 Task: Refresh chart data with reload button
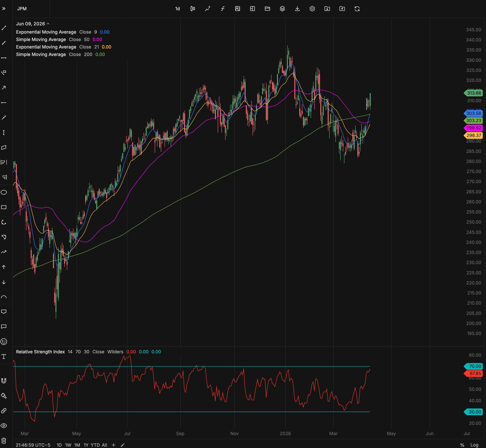[357, 9]
